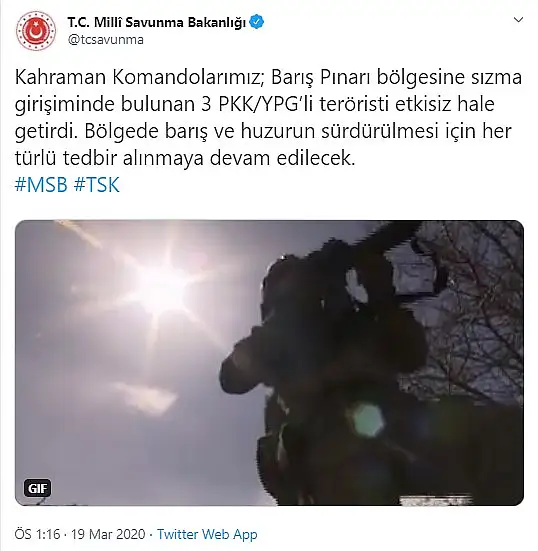Play the soldier GIF media
This screenshot has height=551, width=538.
click(269, 363)
